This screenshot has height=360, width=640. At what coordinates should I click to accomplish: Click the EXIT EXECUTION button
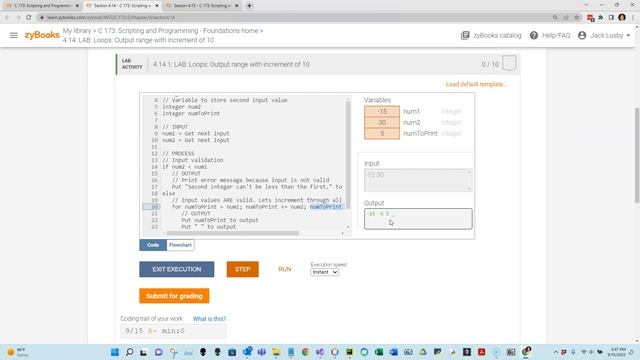(x=177, y=269)
